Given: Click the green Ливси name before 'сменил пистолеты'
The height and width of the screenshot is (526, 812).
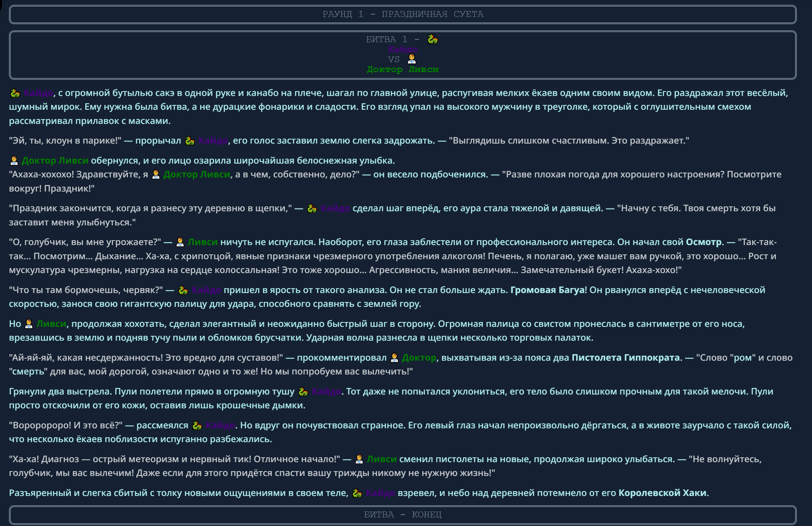Looking at the screenshot, I should coord(382,459).
